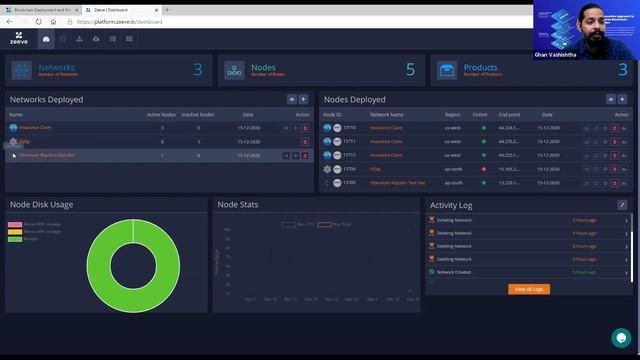Screen dimensions: 640x360
Task: Click the View All Logs button
Action: (x=529, y=289)
